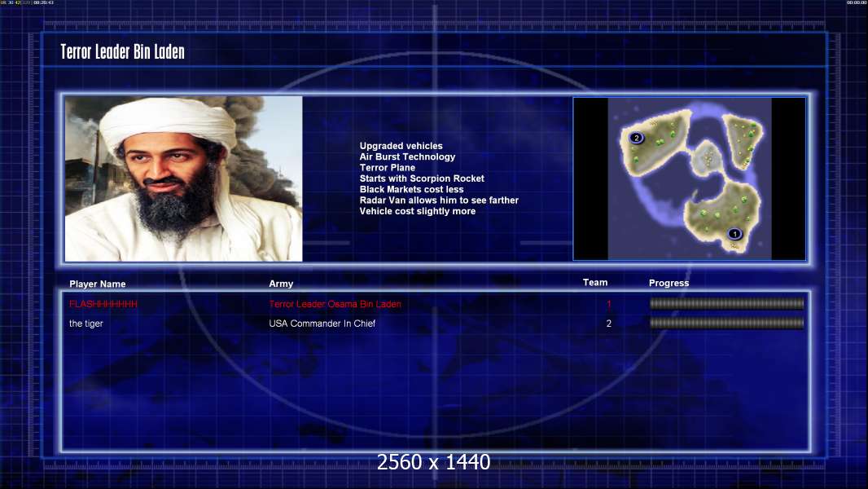Click 'Black Markets cost less' text
The image size is (868, 489).
tap(412, 189)
